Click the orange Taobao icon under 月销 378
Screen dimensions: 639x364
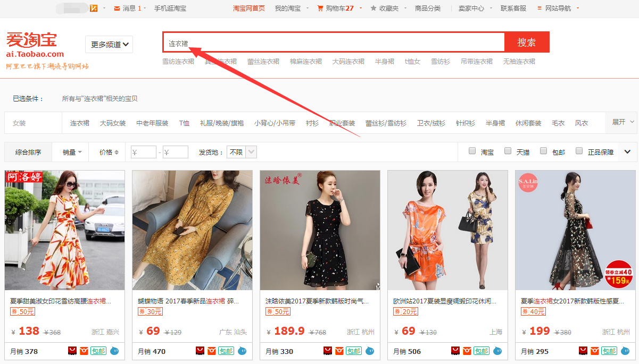tap(84, 351)
